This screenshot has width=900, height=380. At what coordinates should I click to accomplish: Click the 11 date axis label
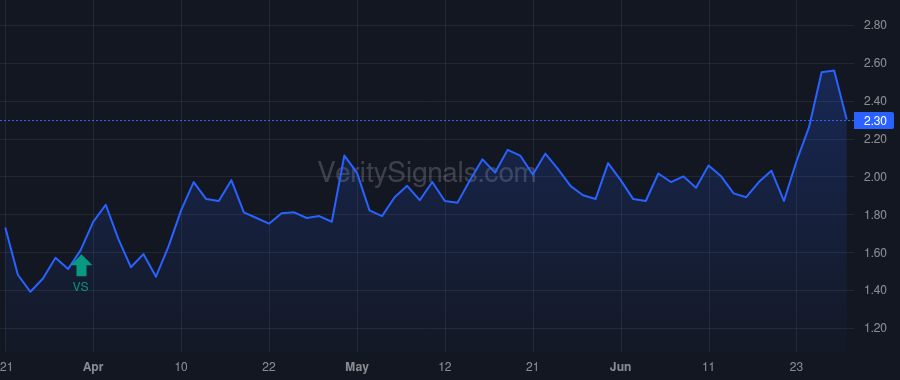(x=709, y=367)
